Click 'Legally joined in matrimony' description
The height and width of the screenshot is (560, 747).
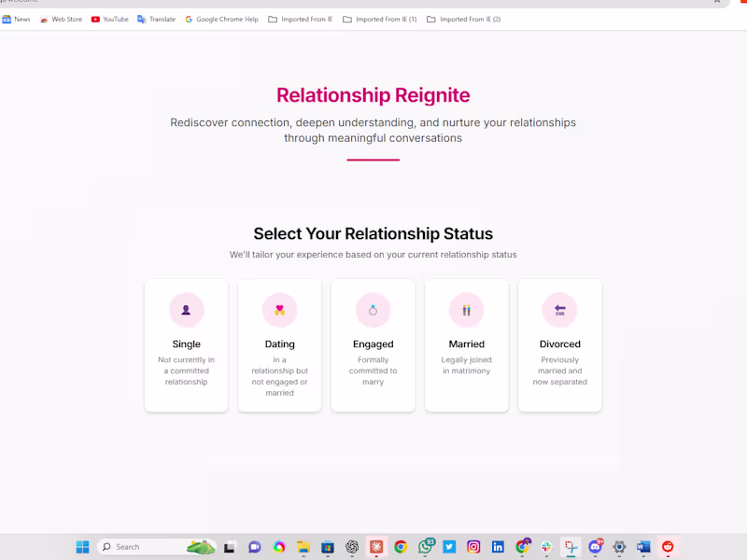tap(466, 365)
